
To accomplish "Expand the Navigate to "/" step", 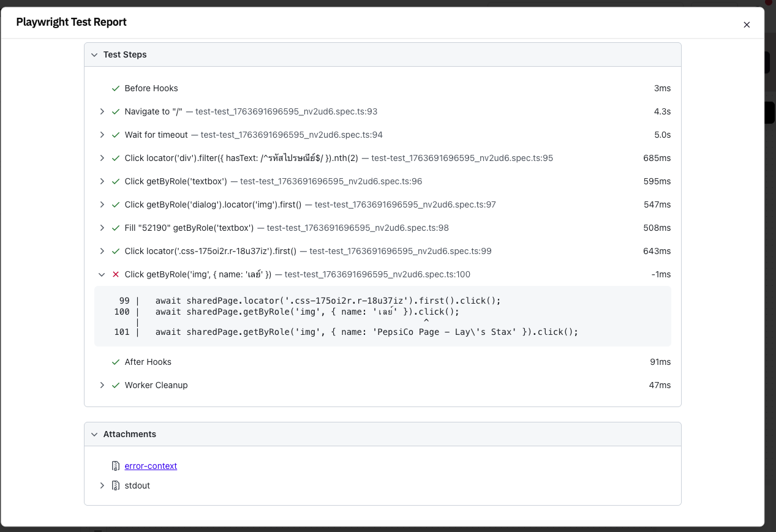I will tap(102, 111).
